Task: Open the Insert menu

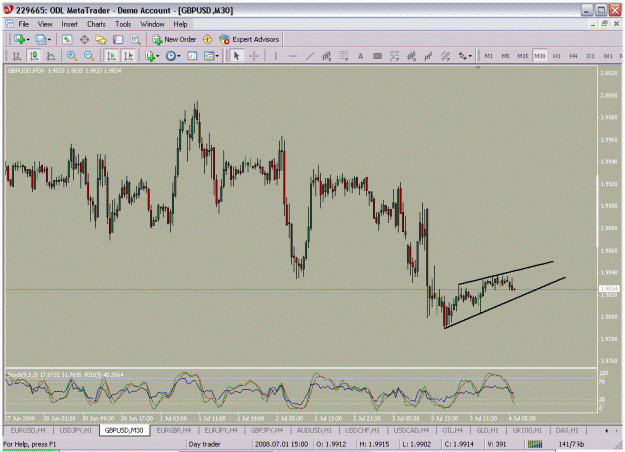Action: click(x=70, y=24)
